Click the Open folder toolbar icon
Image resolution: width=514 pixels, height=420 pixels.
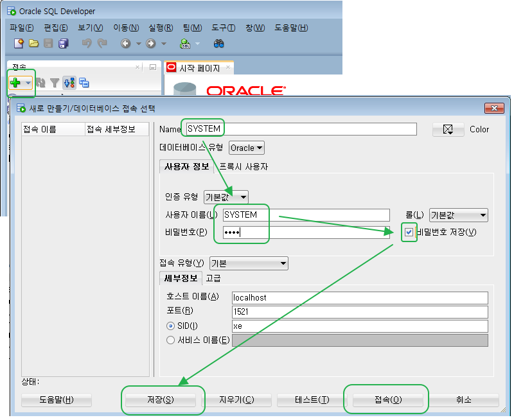[x=33, y=44]
